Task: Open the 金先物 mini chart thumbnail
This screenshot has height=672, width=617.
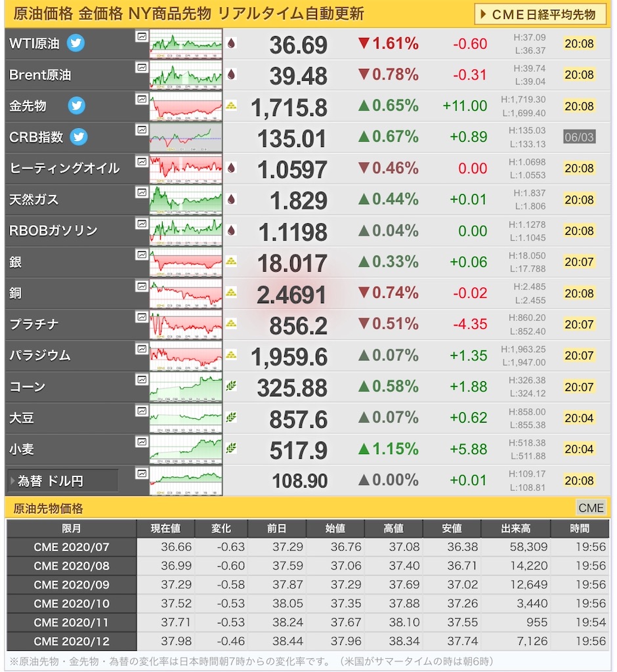Action: 186,106
